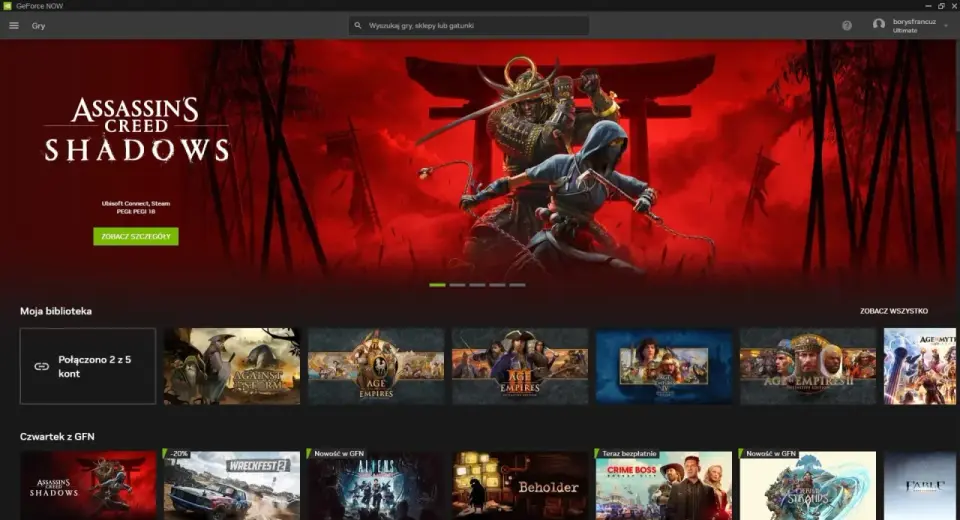Image resolution: width=960 pixels, height=520 pixels.
Task: Select the third carousel indicator
Action: pyautogui.click(x=478, y=285)
